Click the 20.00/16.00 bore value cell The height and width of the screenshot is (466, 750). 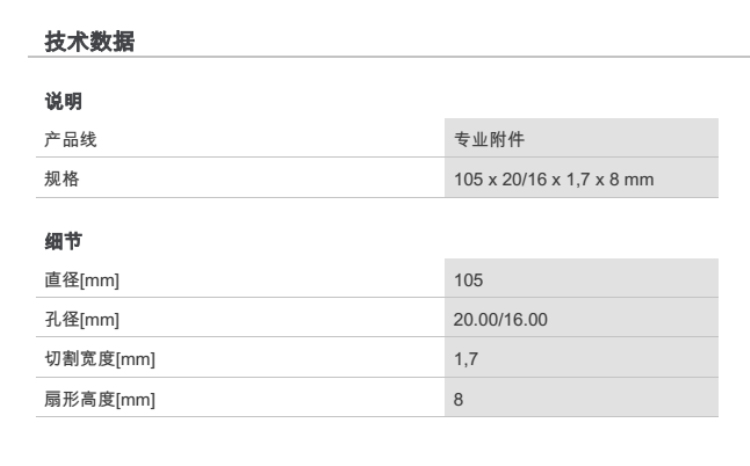click(501, 320)
